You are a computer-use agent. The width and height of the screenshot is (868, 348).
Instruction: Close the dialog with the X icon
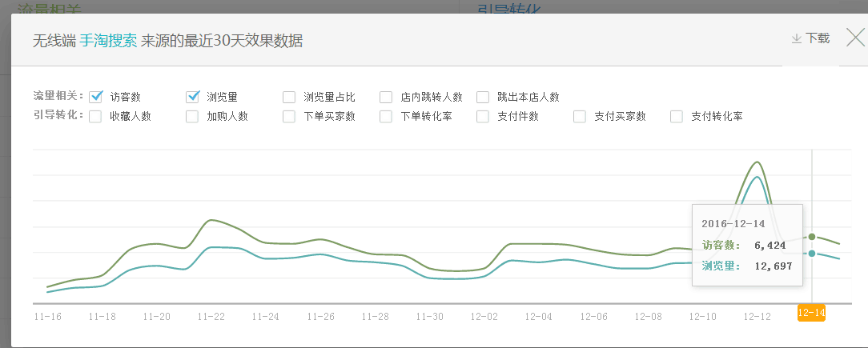856,37
